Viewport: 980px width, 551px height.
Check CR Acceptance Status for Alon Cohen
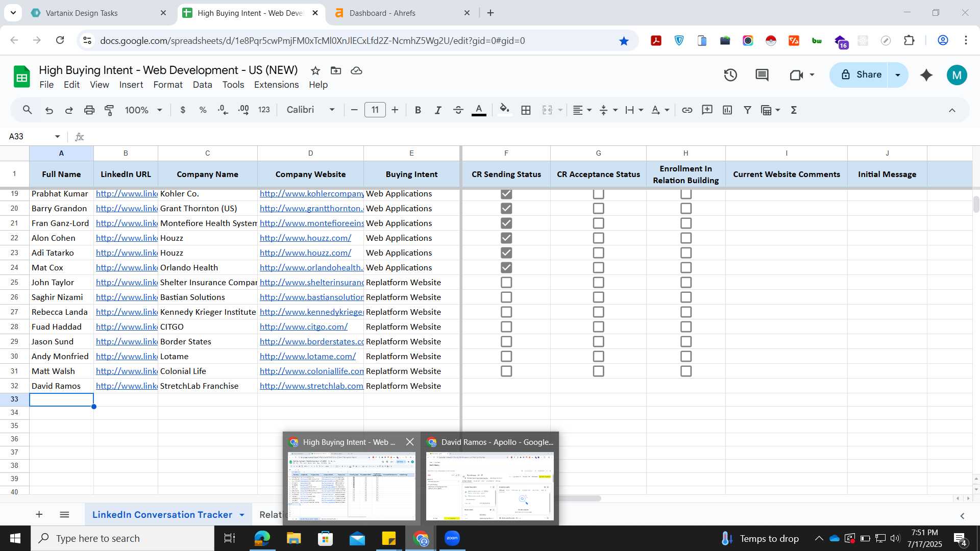(x=599, y=238)
